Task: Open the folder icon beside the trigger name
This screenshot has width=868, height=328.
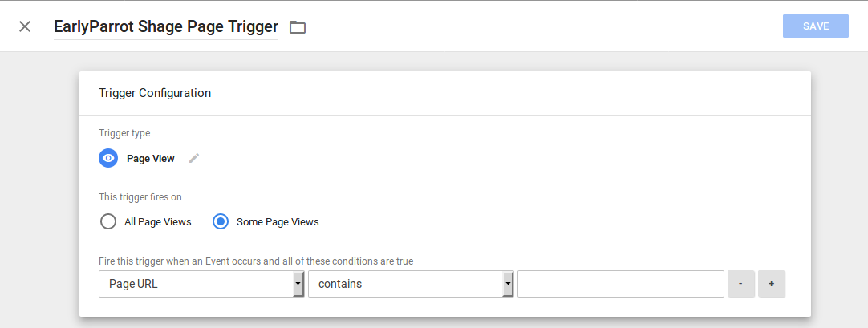Action: point(298,27)
